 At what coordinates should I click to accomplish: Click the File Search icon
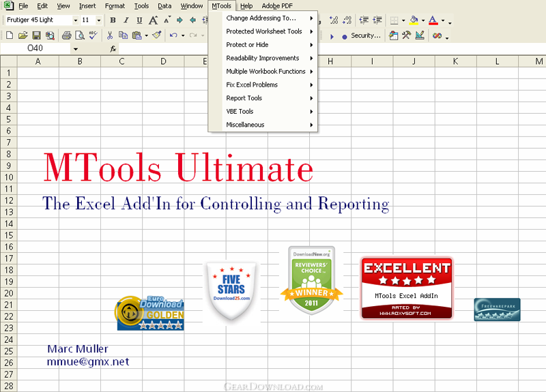click(x=50, y=35)
